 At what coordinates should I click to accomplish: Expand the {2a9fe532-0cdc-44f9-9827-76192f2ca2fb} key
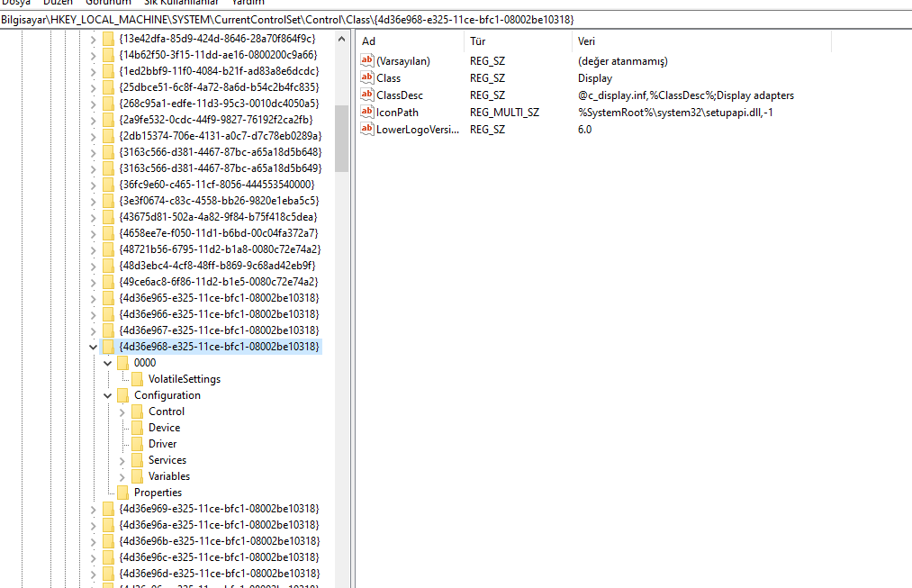click(x=93, y=121)
